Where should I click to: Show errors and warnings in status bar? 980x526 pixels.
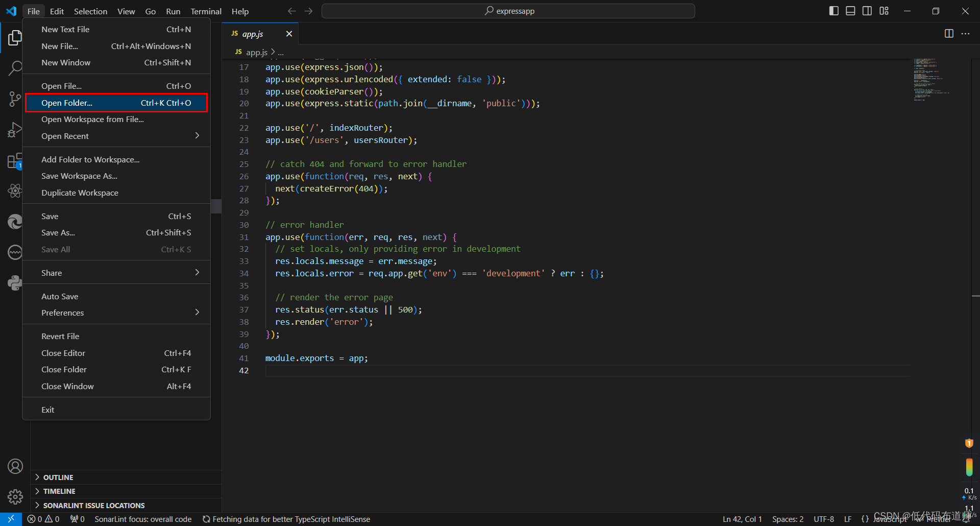coord(43,519)
